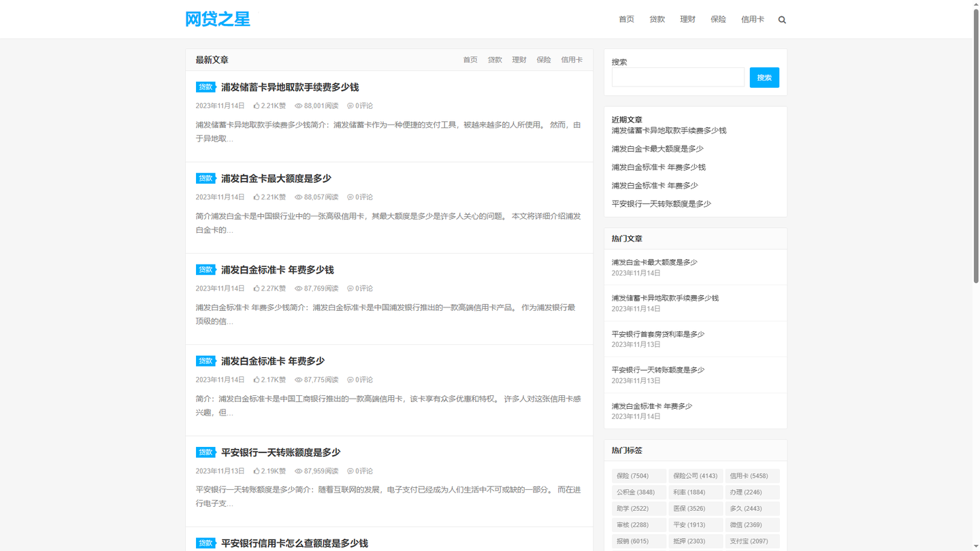Screen dimensions: 980x551
Task: Select the 信用卡 tab in 最新文章 panel
Action: point(572,60)
